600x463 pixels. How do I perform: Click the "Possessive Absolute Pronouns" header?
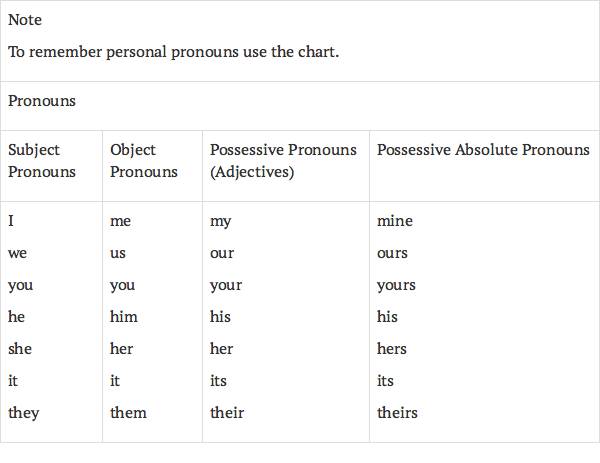click(x=483, y=150)
